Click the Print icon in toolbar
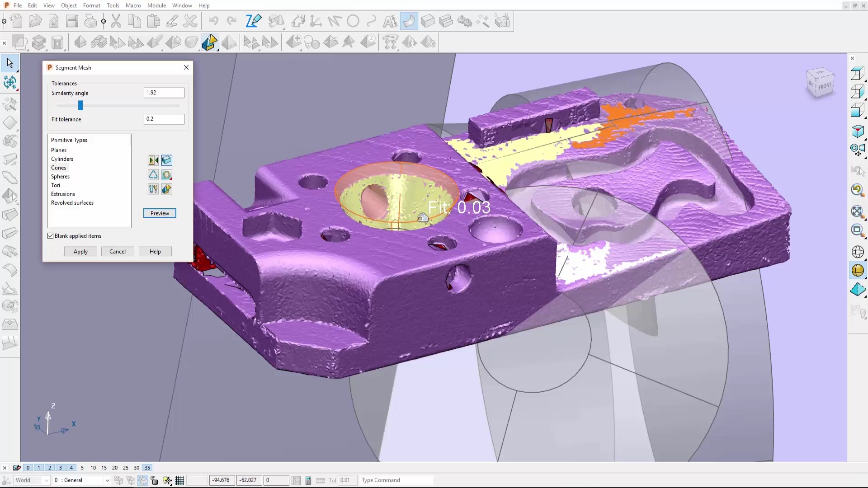Image resolution: width=868 pixels, height=488 pixels. click(90, 21)
